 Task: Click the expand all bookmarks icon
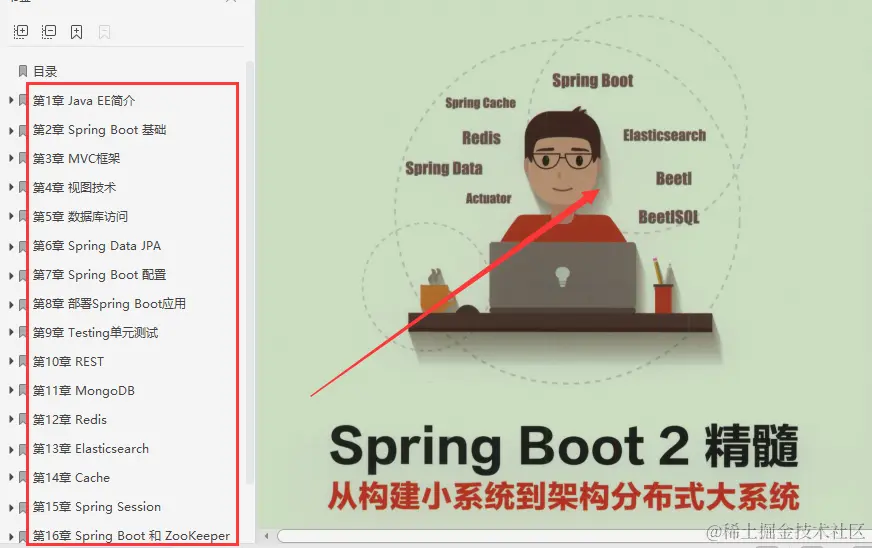pyautogui.click(x=21, y=32)
